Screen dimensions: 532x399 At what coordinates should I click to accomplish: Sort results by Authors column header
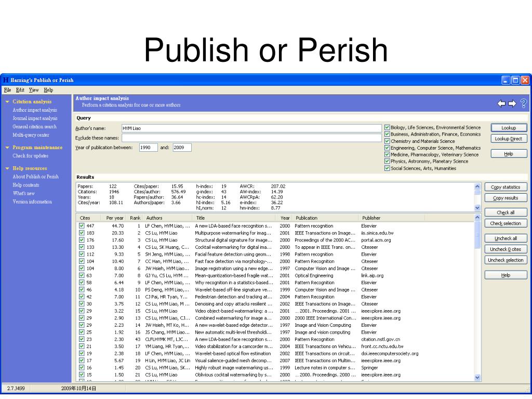(x=168, y=218)
